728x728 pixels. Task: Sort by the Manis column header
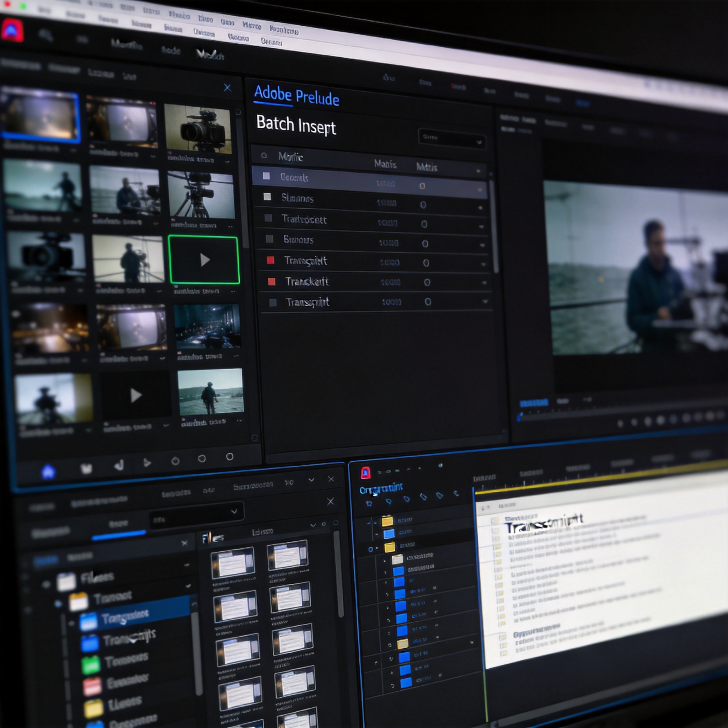[x=385, y=164]
